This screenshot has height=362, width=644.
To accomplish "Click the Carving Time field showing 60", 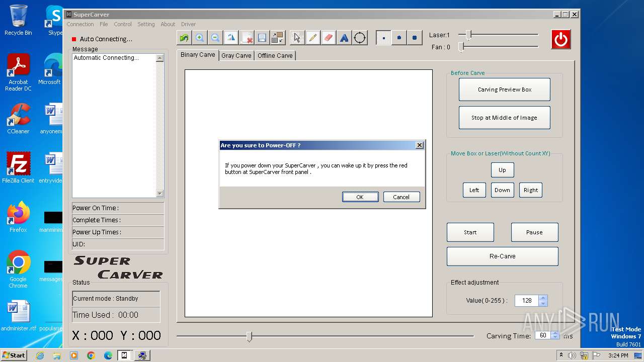I will (x=542, y=335).
